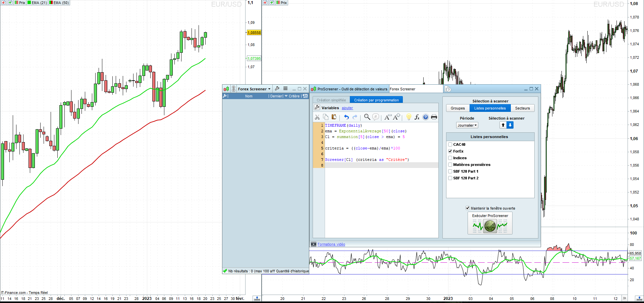The height and width of the screenshot is (303, 644).
Task: Click the red down arrow on left chart
Action: click(3, 2)
